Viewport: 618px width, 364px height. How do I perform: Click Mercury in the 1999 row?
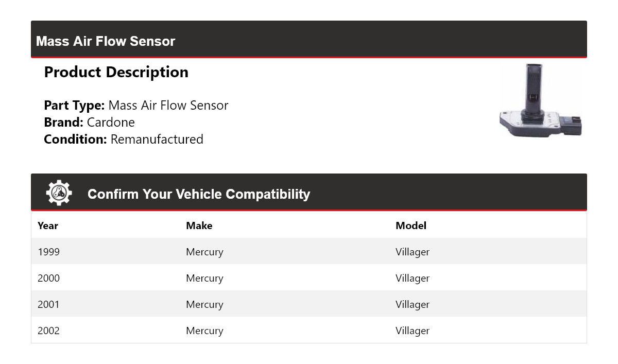click(204, 252)
